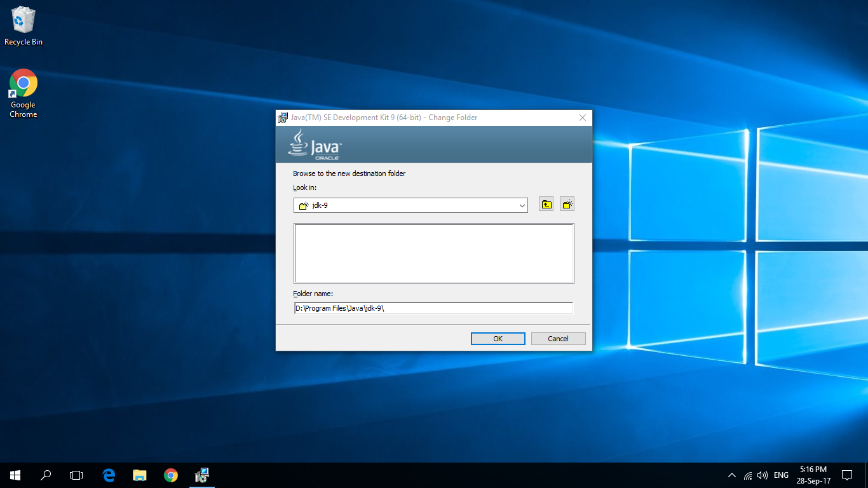Close the Change Folder dialog window
Image resolution: width=868 pixels, height=488 pixels.
pyautogui.click(x=583, y=118)
